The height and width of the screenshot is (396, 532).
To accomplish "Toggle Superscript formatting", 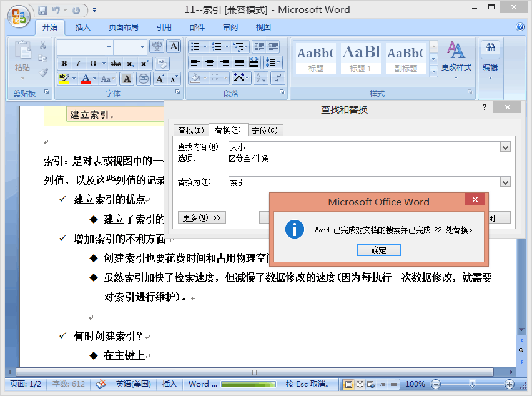I will pos(144,64).
